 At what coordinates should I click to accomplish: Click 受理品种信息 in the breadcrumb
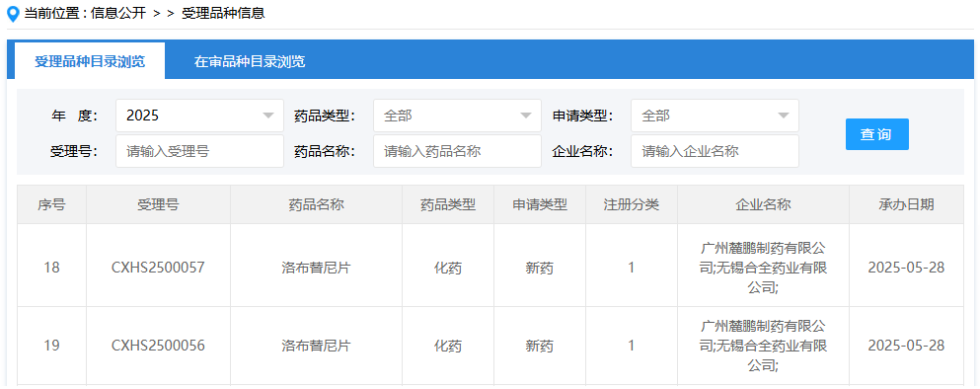pos(224,13)
